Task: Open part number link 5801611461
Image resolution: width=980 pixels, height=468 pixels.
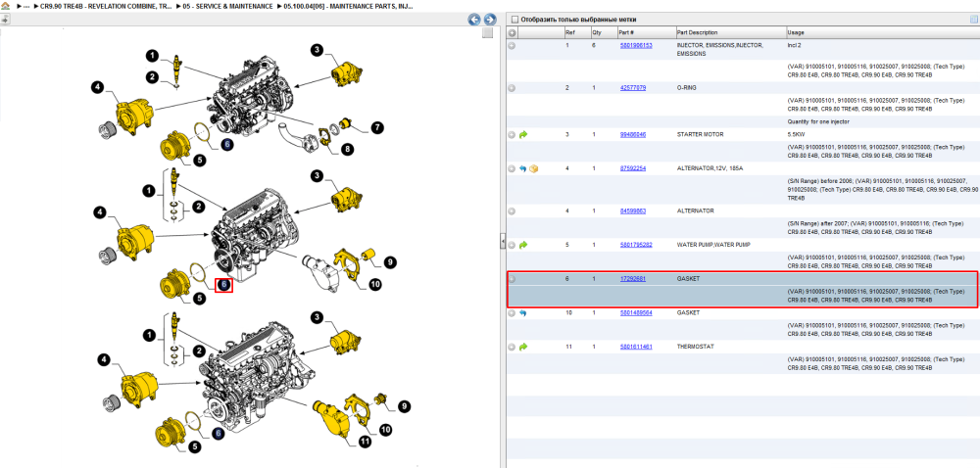Action: (x=636, y=347)
